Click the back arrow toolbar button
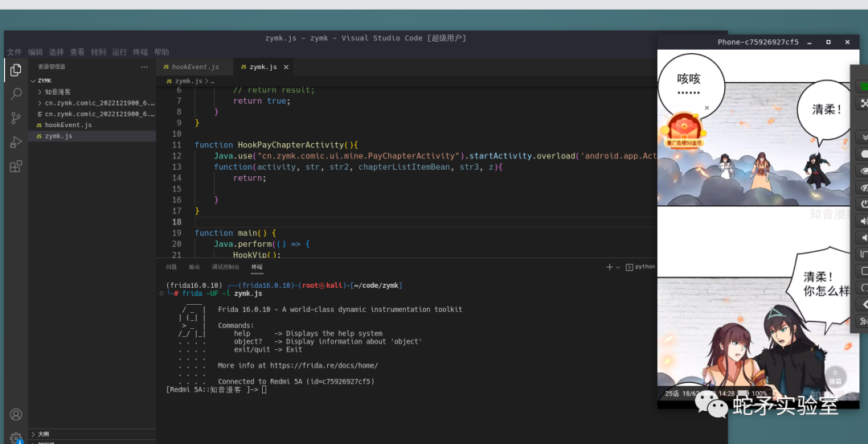 pyautogui.click(x=862, y=304)
